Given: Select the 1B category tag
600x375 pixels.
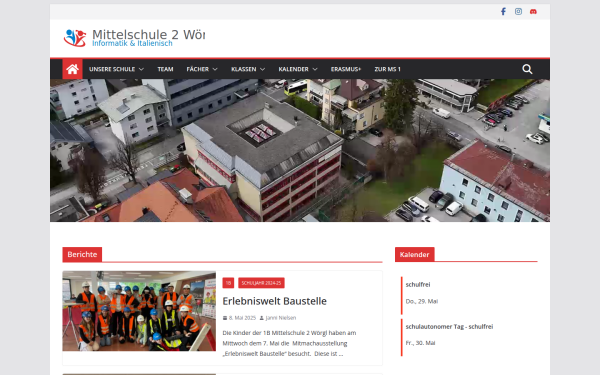Looking at the screenshot, I should [228, 283].
